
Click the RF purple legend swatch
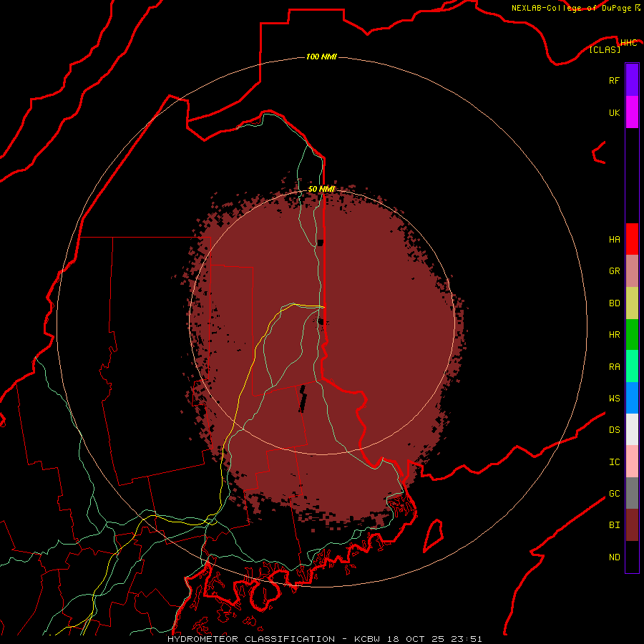632,80
